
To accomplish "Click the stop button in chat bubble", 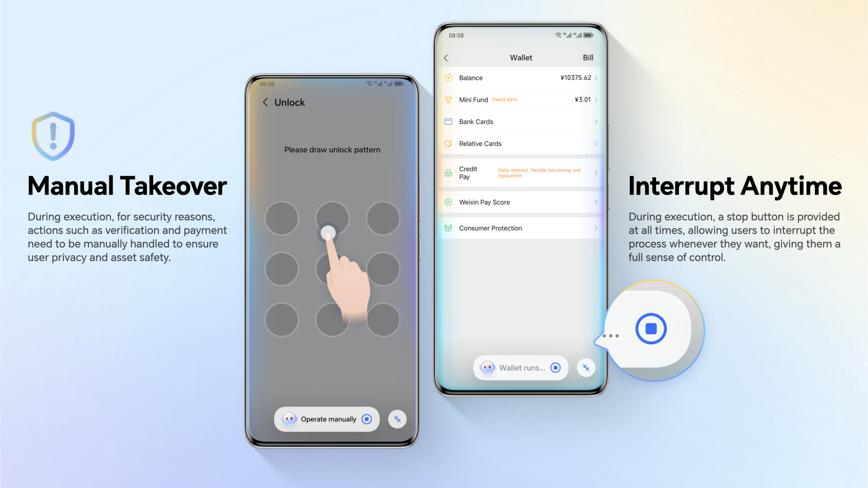I will (x=651, y=329).
